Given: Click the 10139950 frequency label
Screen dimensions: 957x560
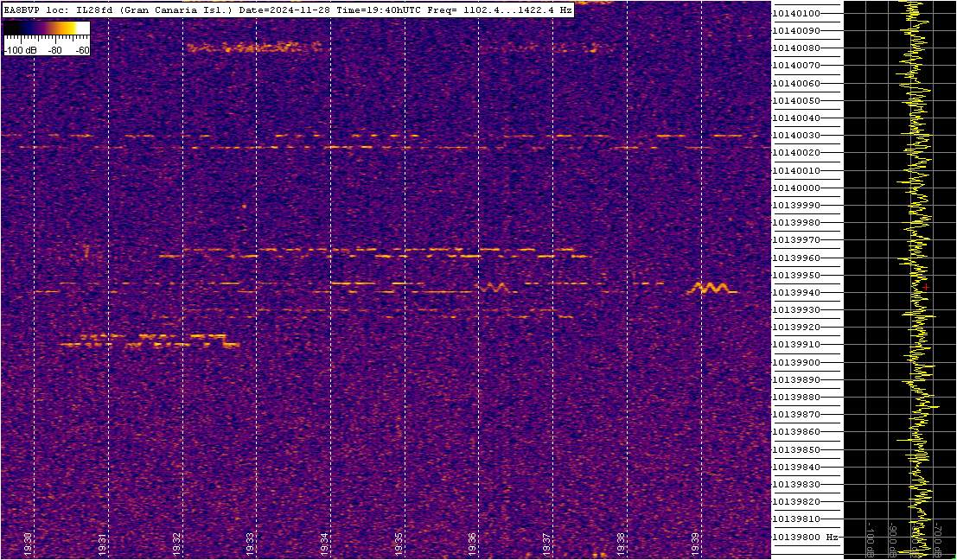Looking at the screenshot, I should [x=796, y=275].
